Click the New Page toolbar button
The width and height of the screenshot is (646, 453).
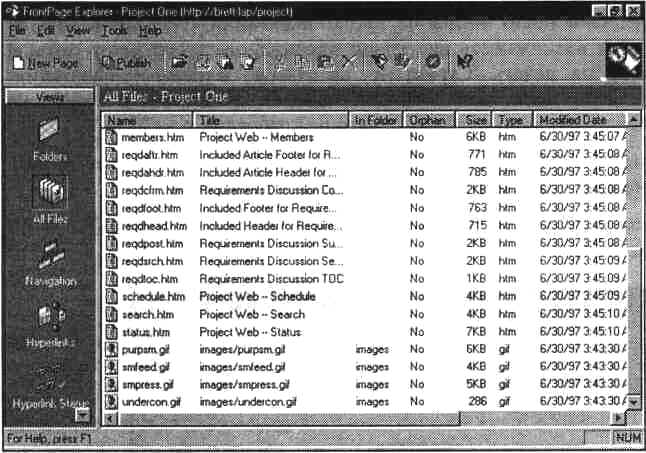[x=45, y=63]
